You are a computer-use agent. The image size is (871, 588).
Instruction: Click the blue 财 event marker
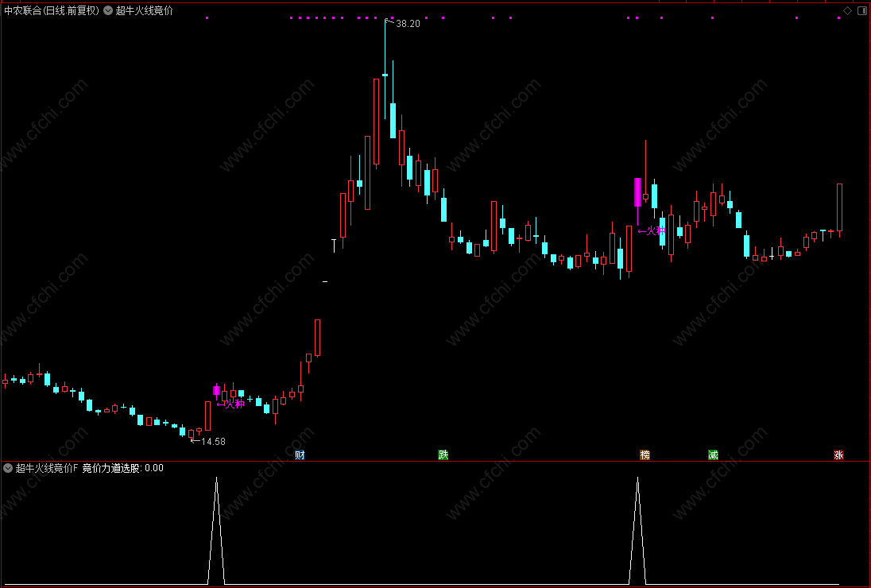point(300,455)
